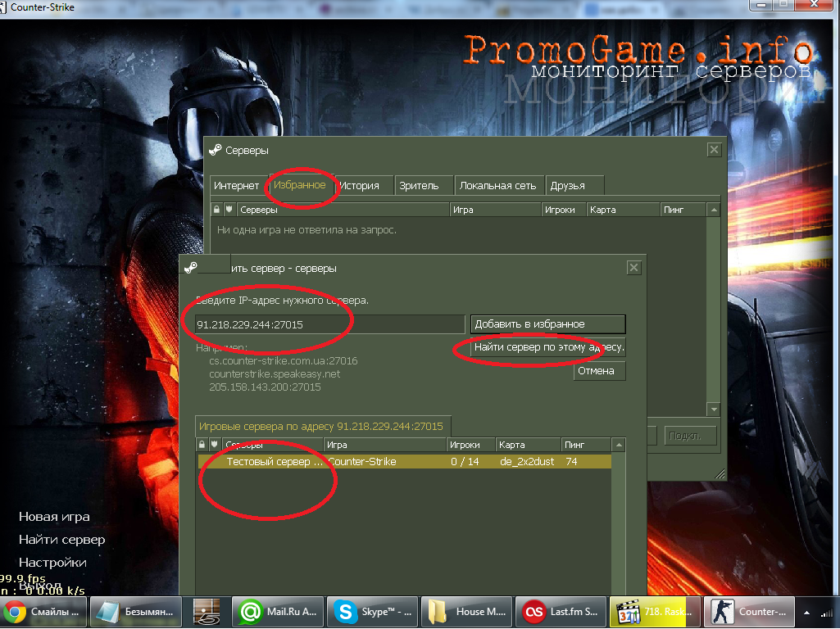Screen dimensions: 840x629
Task: Sort add server results by Игроки column
Action: coord(471,445)
